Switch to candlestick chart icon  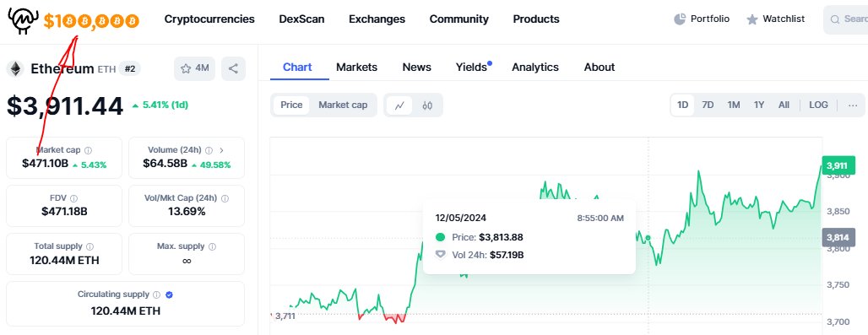(x=427, y=105)
